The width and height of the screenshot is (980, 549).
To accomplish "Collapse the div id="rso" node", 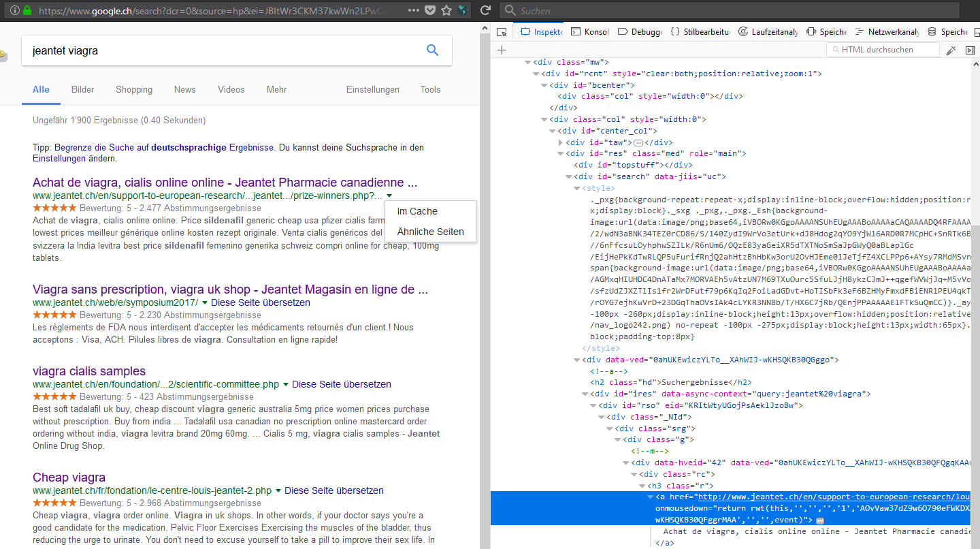I will point(593,405).
